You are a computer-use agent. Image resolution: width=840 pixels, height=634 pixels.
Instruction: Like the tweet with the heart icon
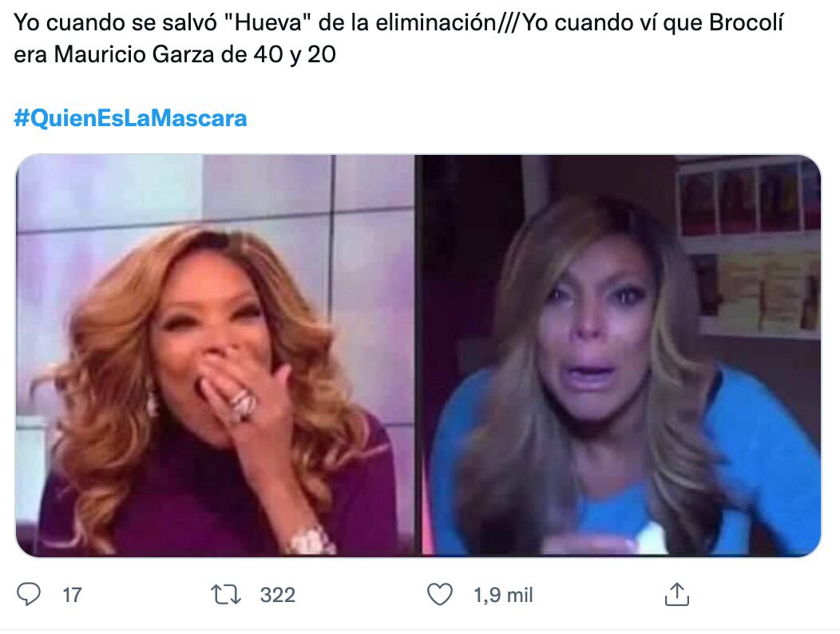[x=440, y=594]
